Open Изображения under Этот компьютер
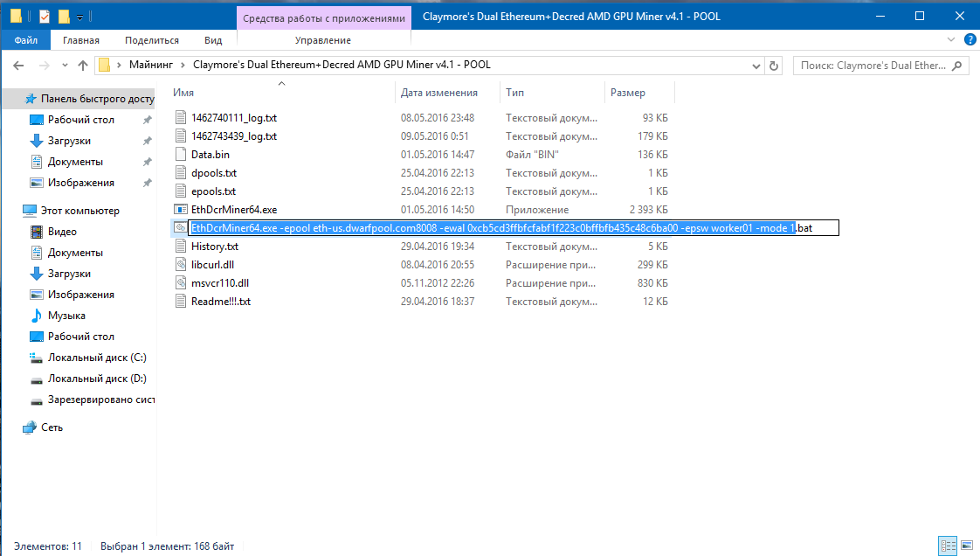Screen dimensions: 980x556 tap(80, 295)
